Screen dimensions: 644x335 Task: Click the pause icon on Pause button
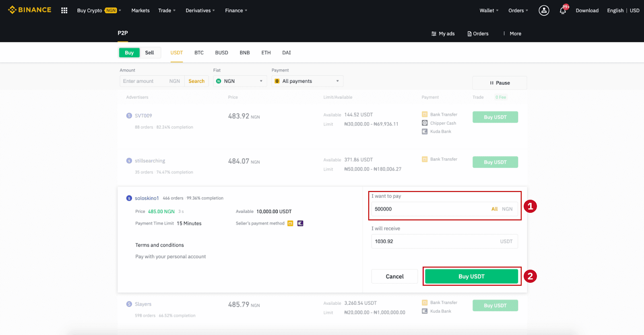[492, 83]
